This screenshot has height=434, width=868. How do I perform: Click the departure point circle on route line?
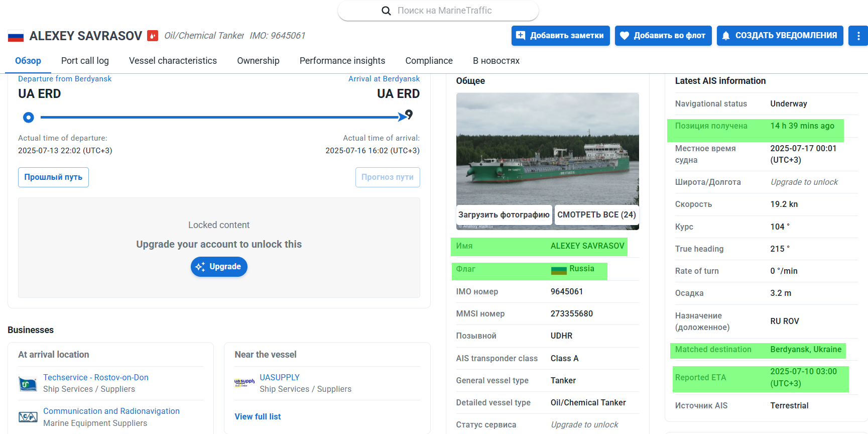coord(29,117)
